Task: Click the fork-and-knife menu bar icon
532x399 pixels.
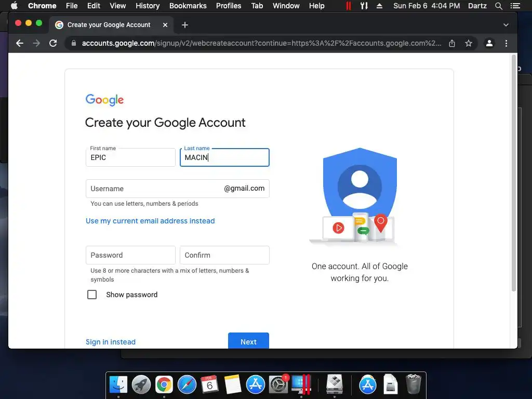Action: [364, 6]
